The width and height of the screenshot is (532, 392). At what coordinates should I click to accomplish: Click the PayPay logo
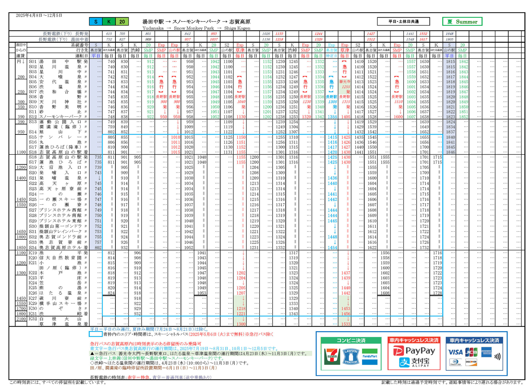[414, 351]
